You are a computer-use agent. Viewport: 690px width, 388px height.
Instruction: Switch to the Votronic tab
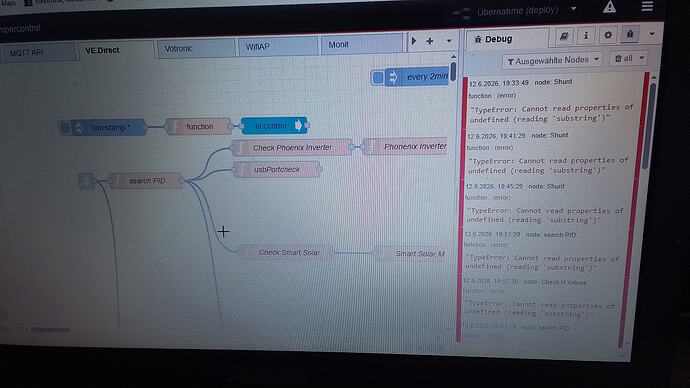[196, 48]
